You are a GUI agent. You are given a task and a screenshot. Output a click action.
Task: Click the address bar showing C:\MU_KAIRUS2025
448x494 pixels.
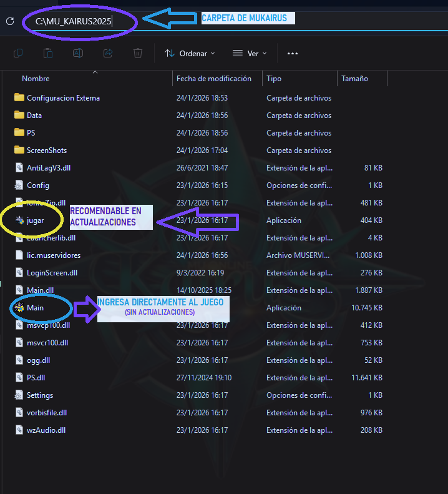pyautogui.click(x=75, y=21)
